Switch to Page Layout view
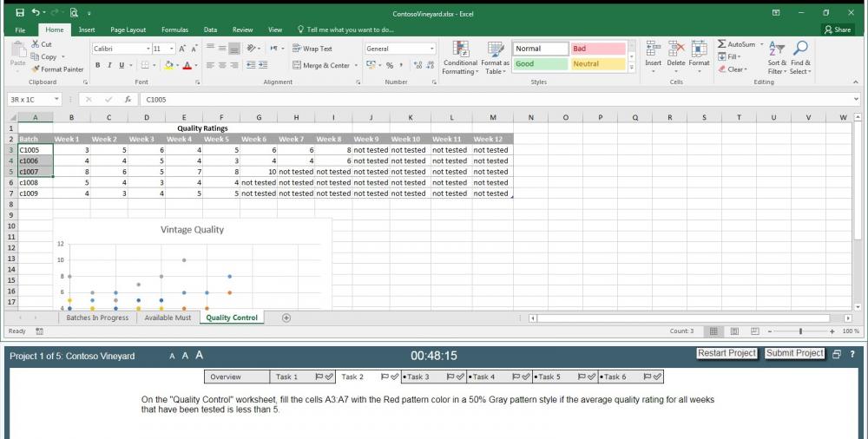Image resolution: width=868 pixels, height=439 pixels. click(x=734, y=331)
